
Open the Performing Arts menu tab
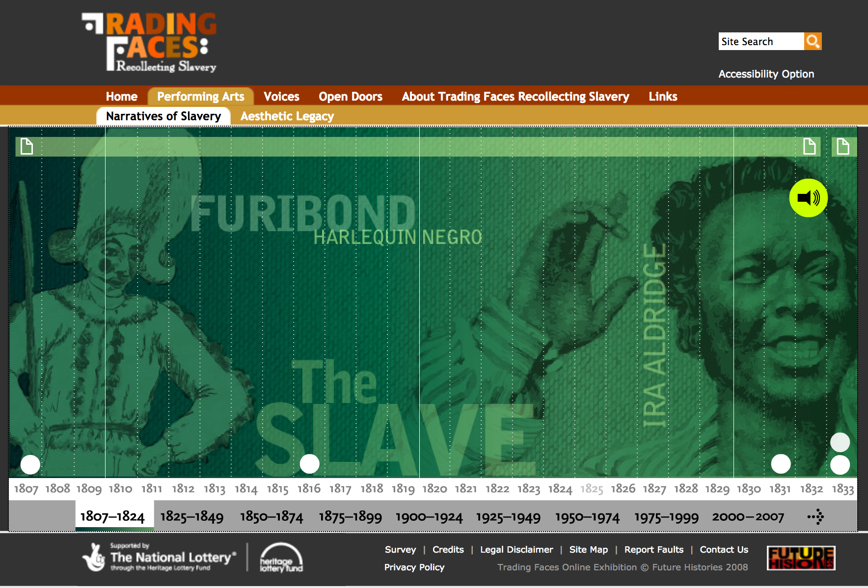[x=200, y=97]
